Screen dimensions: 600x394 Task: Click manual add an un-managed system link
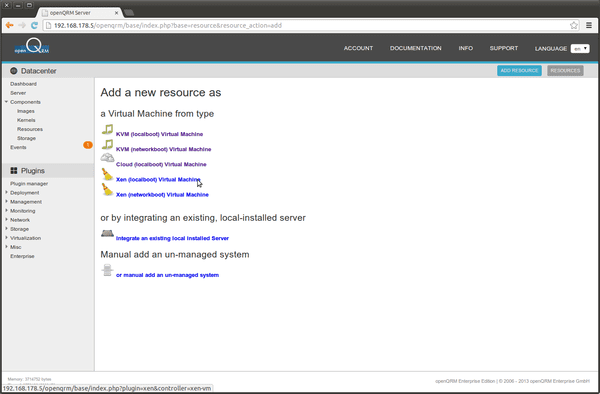[x=167, y=275]
